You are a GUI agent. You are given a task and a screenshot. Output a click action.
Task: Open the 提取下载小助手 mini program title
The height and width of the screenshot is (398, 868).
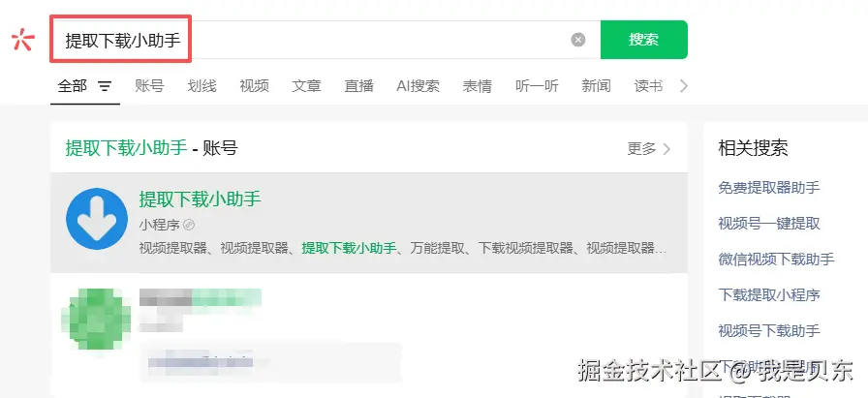[x=200, y=199]
